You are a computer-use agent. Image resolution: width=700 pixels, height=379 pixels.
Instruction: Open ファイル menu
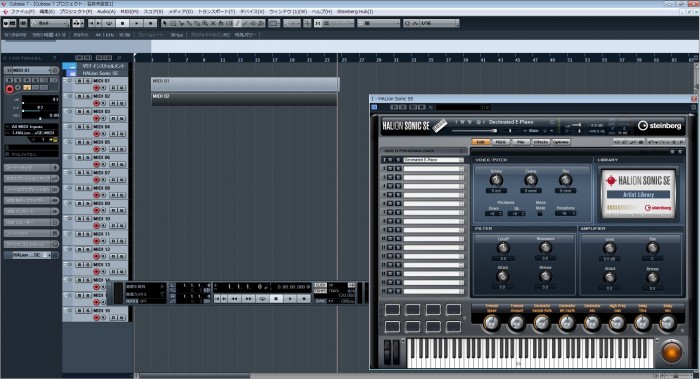click(22, 12)
